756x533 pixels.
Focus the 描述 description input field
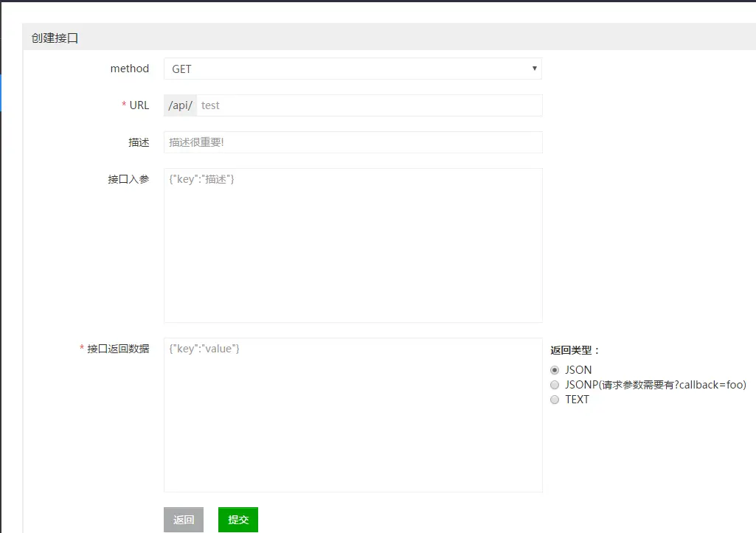click(353, 142)
